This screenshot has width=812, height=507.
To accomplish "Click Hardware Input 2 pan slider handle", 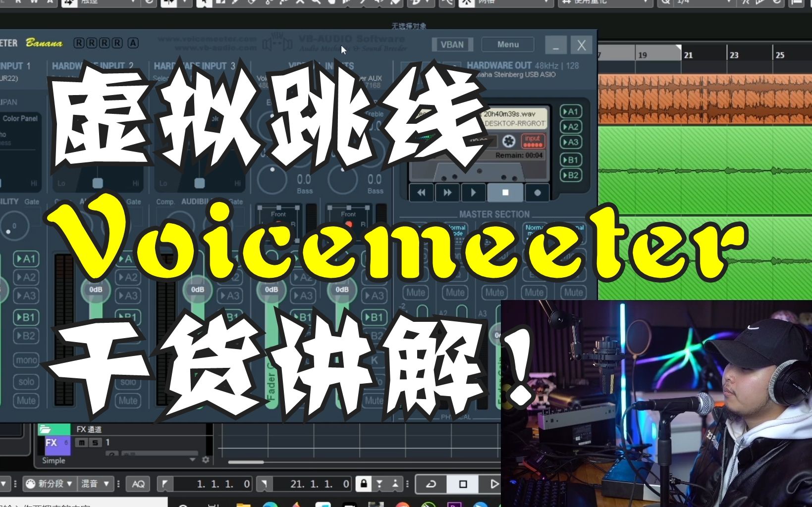I will (x=98, y=183).
